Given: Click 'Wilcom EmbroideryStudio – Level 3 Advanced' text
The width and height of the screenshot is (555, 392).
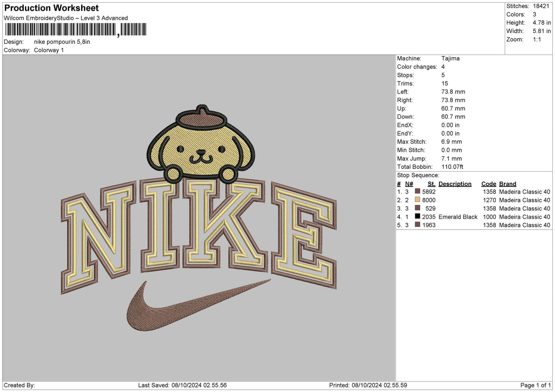Looking at the screenshot, I should [x=66, y=18].
